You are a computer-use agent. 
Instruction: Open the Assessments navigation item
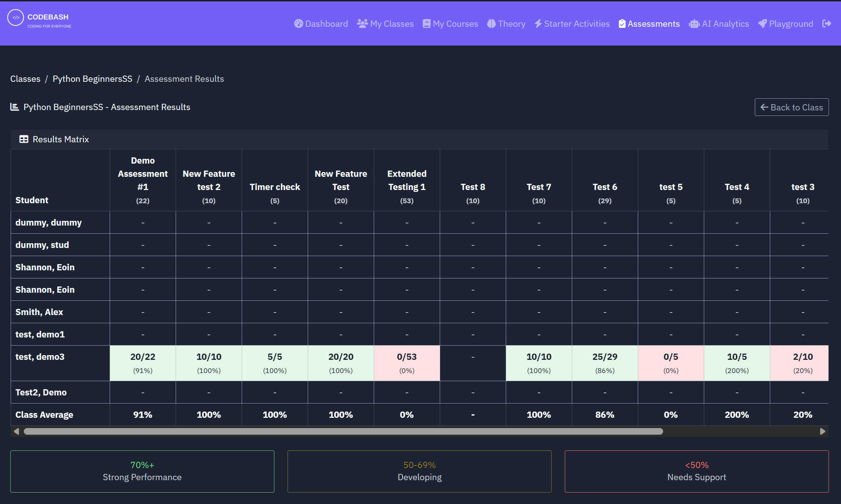pos(649,24)
